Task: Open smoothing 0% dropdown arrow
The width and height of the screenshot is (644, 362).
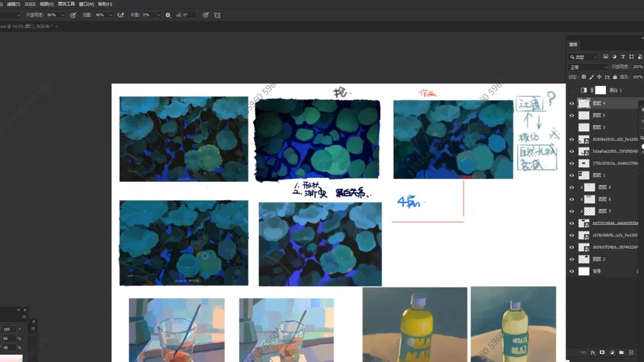Action: (x=159, y=15)
